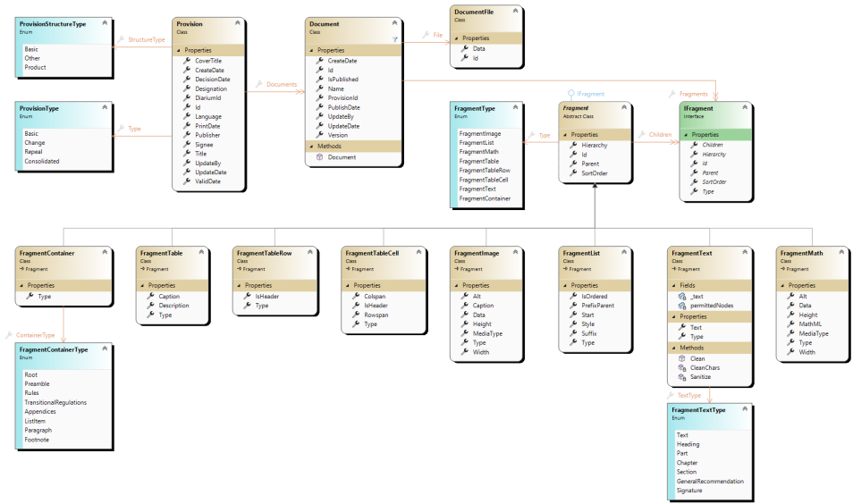
Task: Collapse the Properties section in Document class
Action: [x=312, y=50]
